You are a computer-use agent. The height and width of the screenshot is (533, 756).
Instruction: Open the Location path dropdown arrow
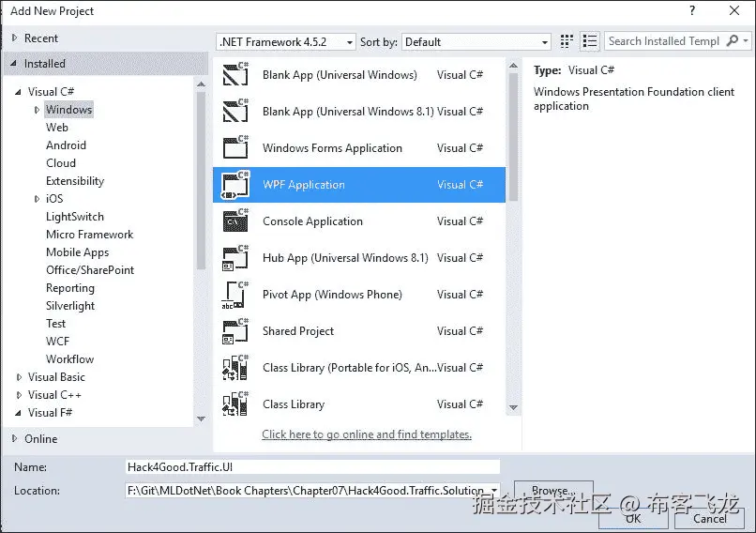(x=494, y=491)
